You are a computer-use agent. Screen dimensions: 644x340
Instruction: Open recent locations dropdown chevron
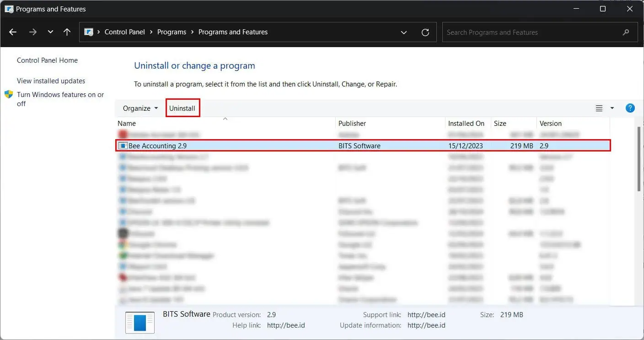click(50, 32)
